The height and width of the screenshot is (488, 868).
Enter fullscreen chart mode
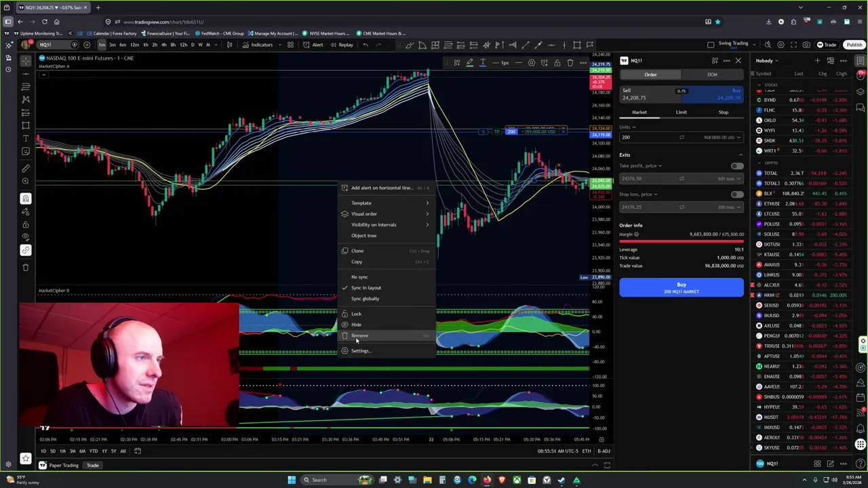[793, 45]
